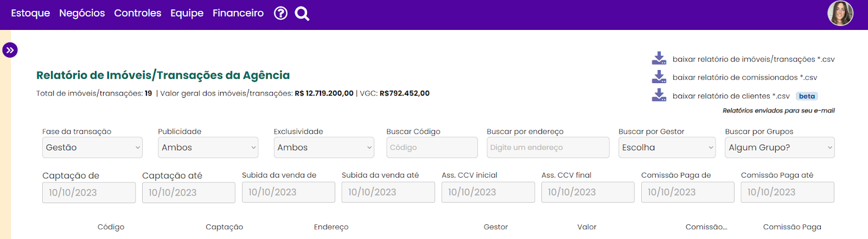Click the Captação até date field
This screenshot has width=868, height=239.
(189, 192)
